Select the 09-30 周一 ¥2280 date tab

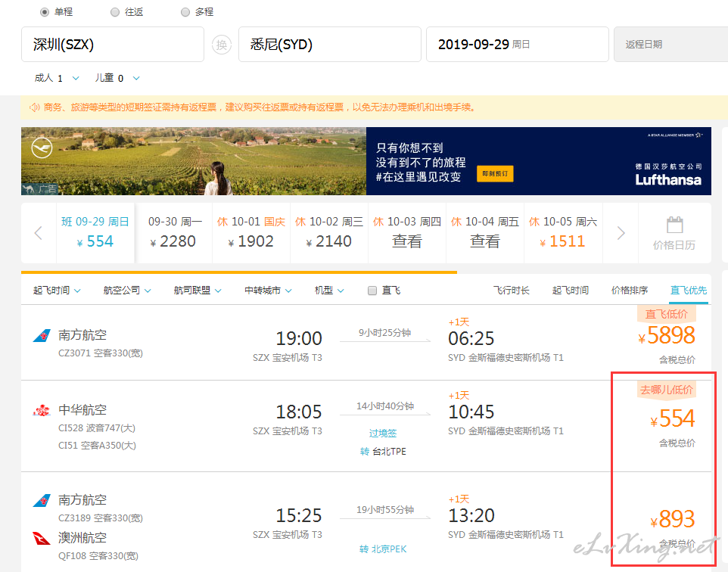(173, 232)
